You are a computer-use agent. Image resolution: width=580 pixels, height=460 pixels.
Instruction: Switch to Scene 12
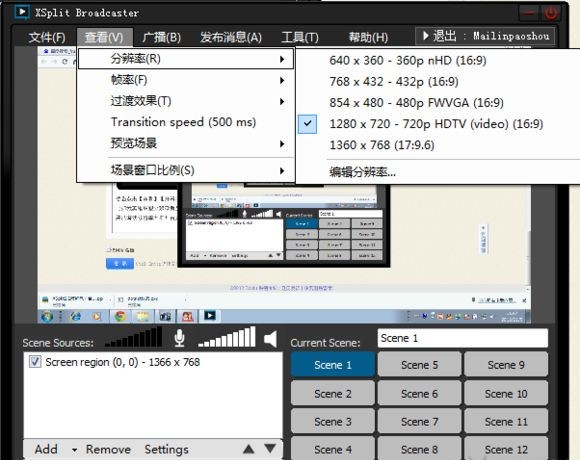pos(506,449)
